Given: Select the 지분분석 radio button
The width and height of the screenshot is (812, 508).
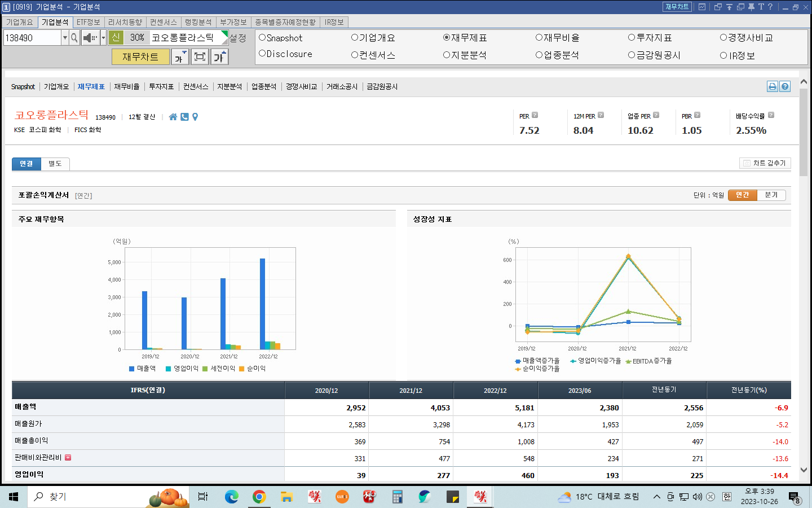Looking at the screenshot, I should (447, 55).
